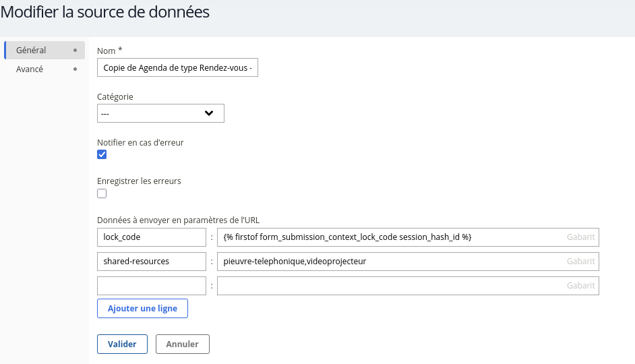Click the Gabarit hint in the empty row

pos(580,286)
